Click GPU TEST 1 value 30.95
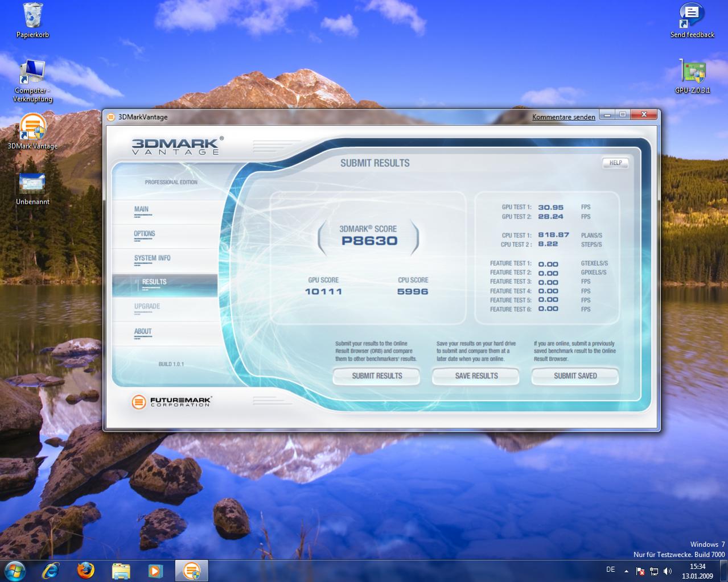 pyautogui.click(x=550, y=208)
